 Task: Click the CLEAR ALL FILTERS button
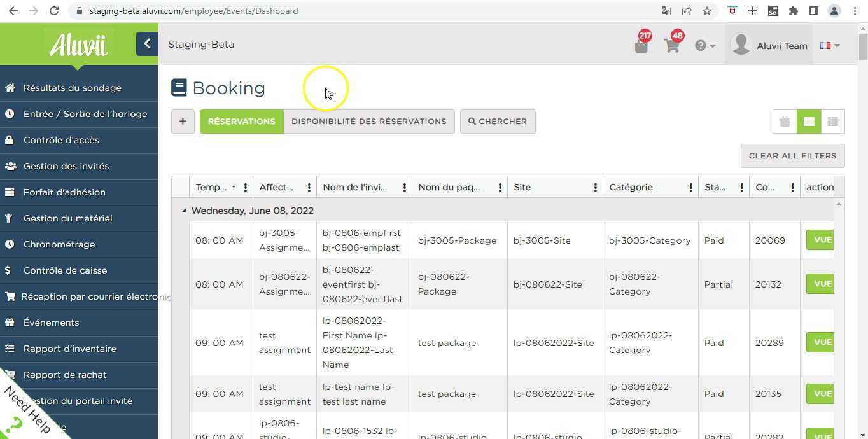click(x=792, y=155)
